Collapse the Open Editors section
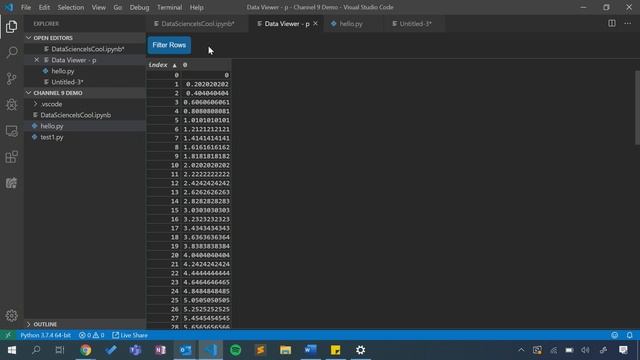640x360 pixels. tap(85, 38)
